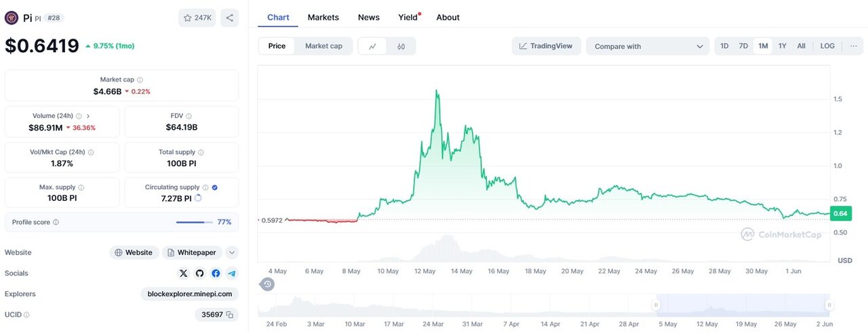Click the #28 rank badge
This screenshot has height=332, width=868.
(54, 18)
